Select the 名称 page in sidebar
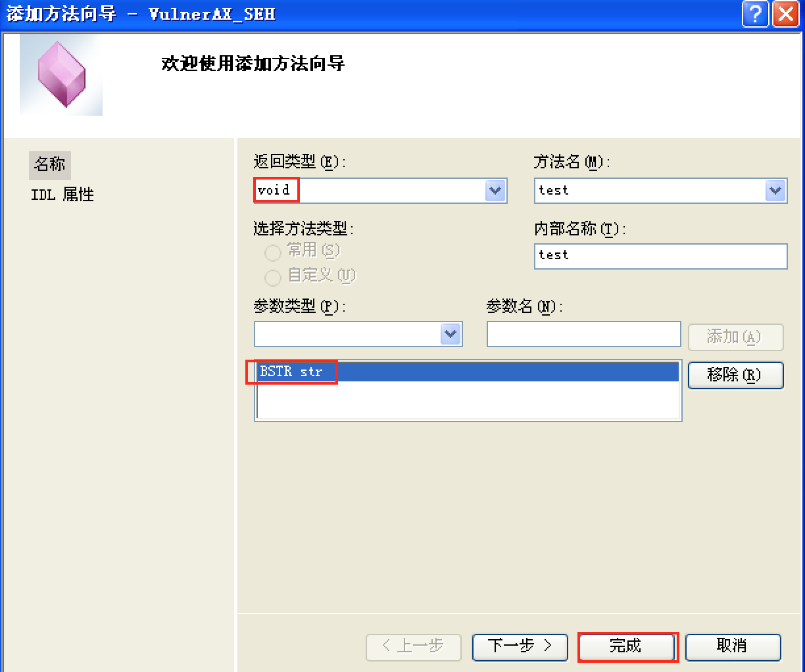Viewport: 805px width, 672px height. [50, 164]
